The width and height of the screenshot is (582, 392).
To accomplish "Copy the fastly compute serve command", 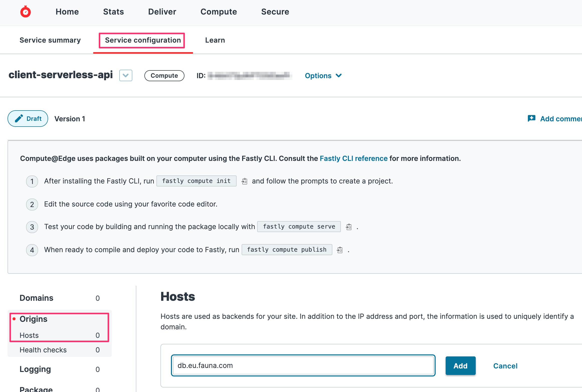I will pyautogui.click(x=349, y=227).
